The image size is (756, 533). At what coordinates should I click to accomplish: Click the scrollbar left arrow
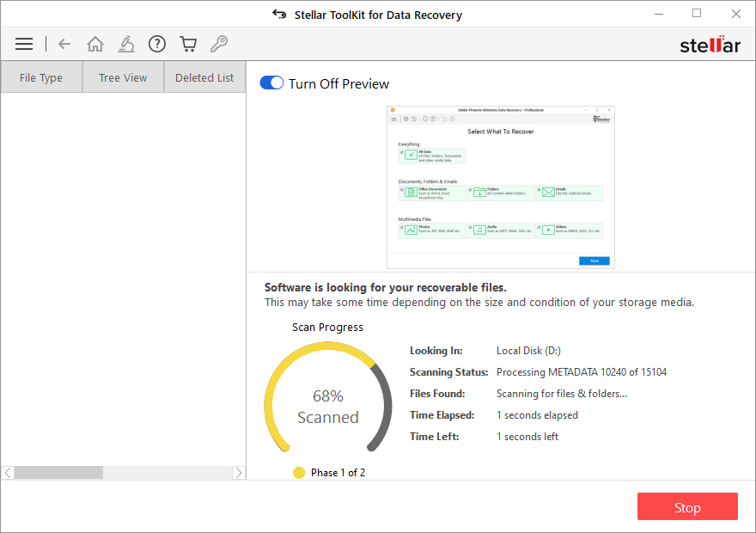8,473
